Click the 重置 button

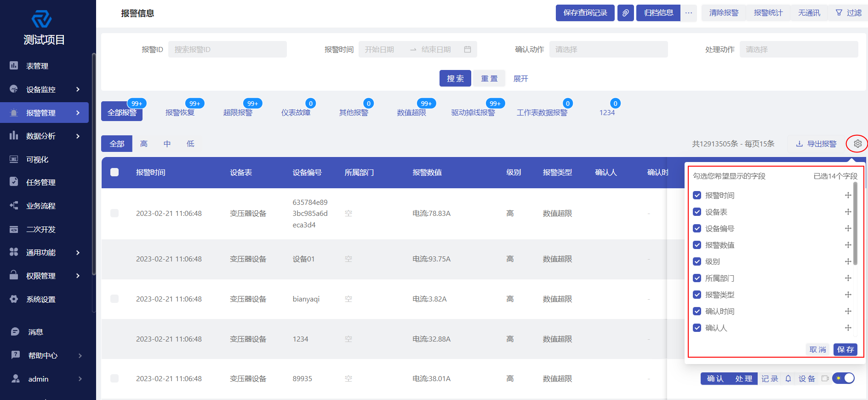coord(489,78)
